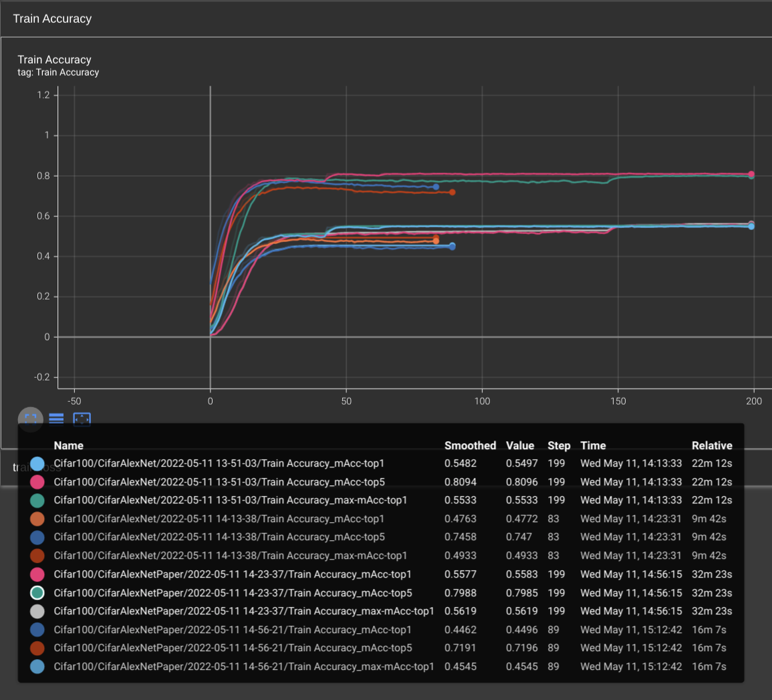This screenshot has width=772, height=700.
Task: Click the fit domain to data icon
Action: (x=82, y=419)
